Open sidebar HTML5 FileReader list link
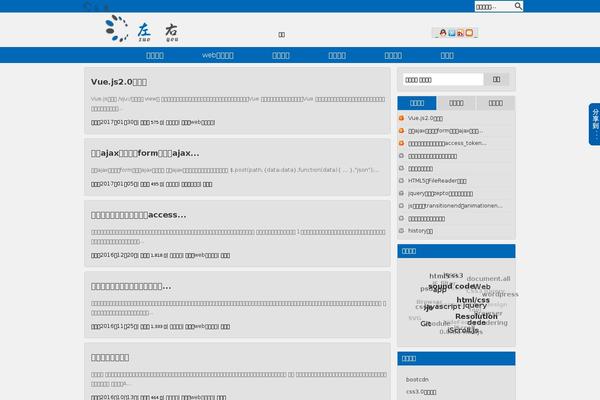The image size is (600, 400). [437, 181]
